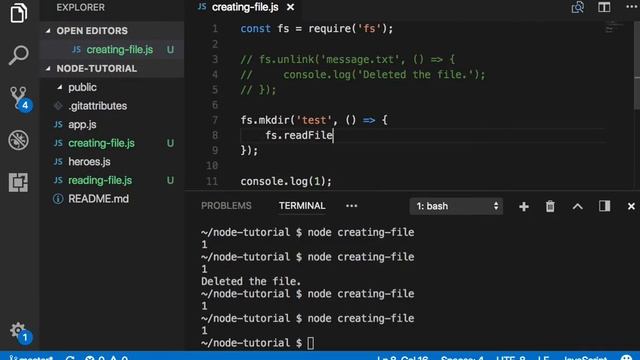Viewport: 640px width, 360px height.
Task: Switch to the PROBLEMS panel tab
Action: click(x=226, y=206)
